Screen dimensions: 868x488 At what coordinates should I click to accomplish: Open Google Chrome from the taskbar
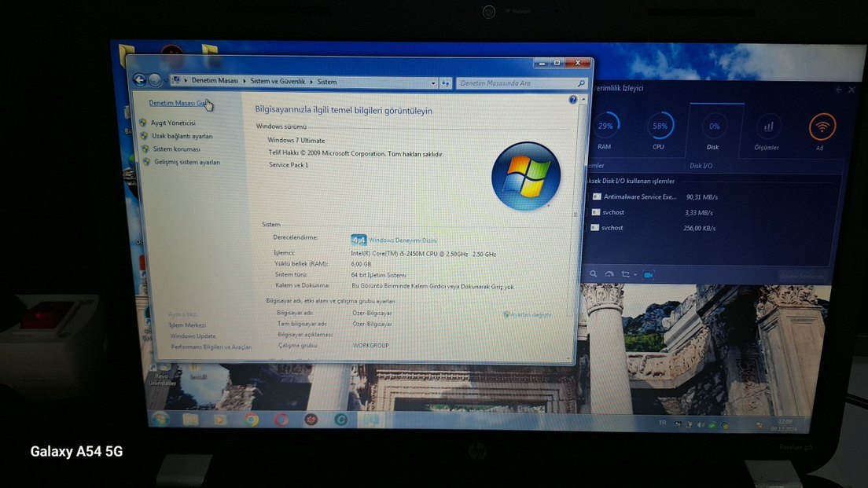click(251, 419)
